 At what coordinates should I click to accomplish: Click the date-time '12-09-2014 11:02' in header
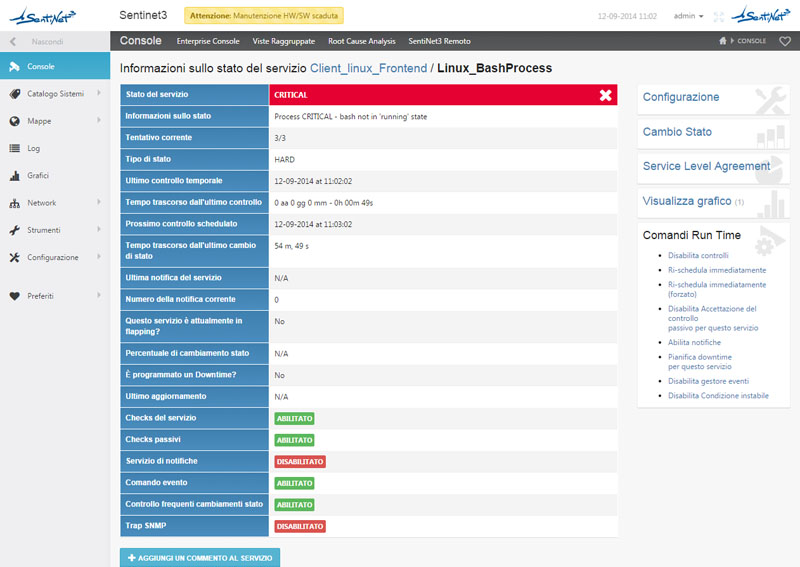coord(627,16)
